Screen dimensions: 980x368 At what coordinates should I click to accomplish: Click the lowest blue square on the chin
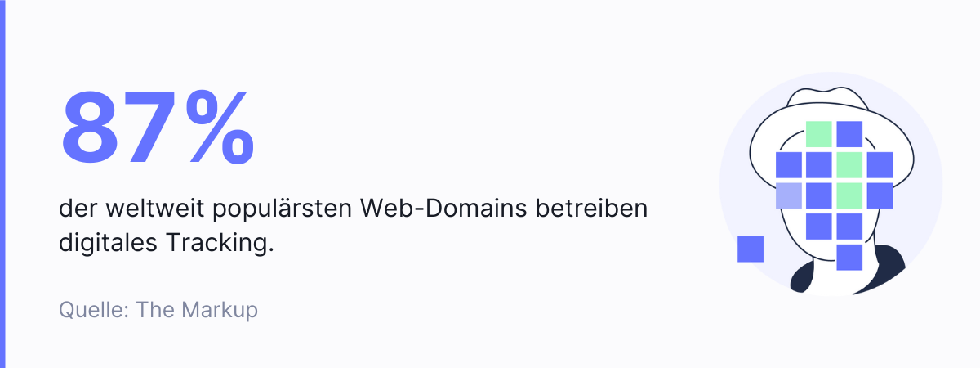849,257
